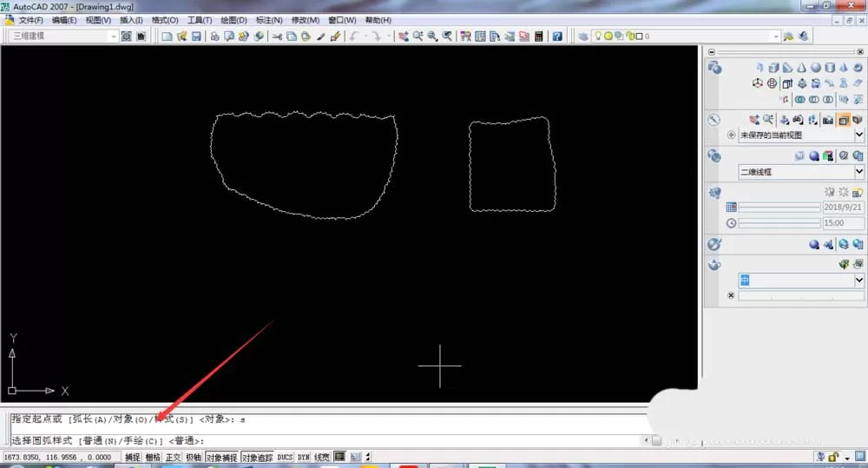The image size is (868, 468).
Task: Open the 修改(M) menu
Action: tap(306, 20)
